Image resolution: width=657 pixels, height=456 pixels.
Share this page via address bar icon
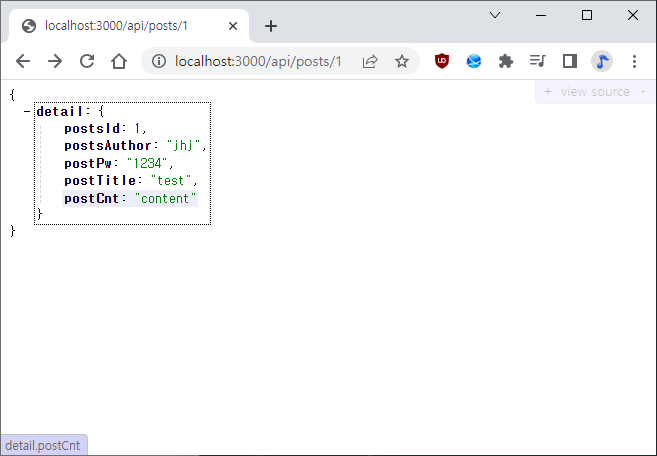370,61
